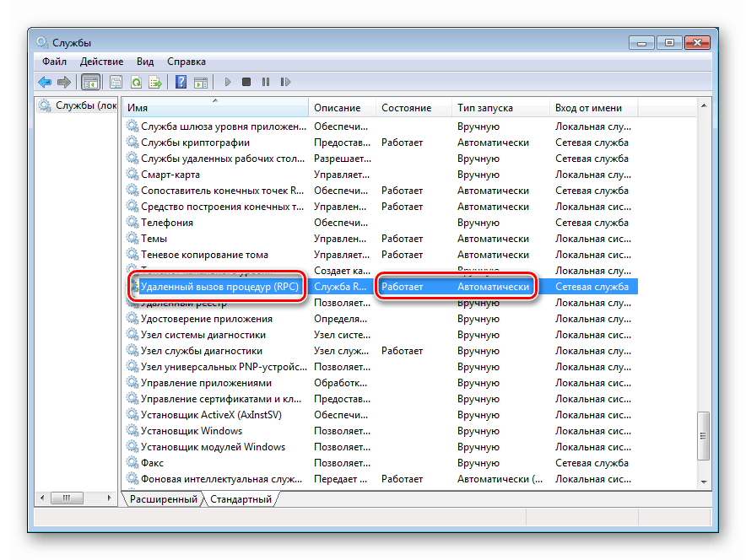
Task: Click the Forward arrow toolbar icon
Action: click(x=64, y=83)
